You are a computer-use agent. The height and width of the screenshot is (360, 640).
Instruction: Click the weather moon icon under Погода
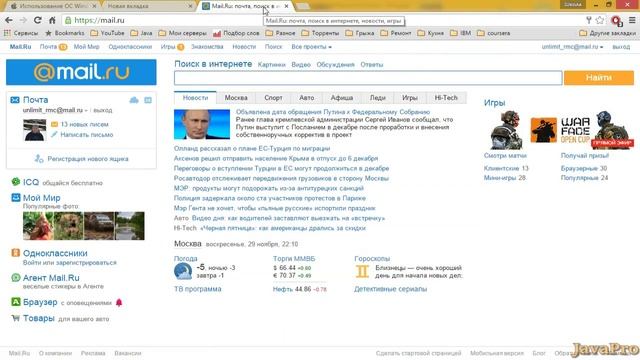coord(183,271)
